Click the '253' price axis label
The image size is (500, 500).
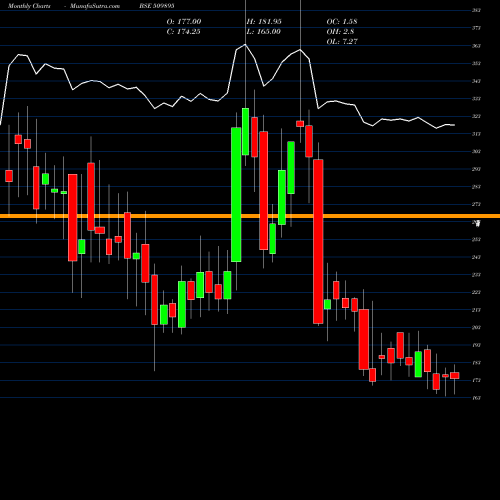coord(476,239)
